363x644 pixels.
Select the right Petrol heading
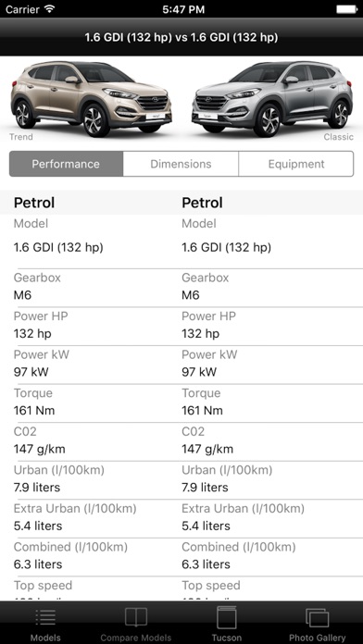point(202,203)
